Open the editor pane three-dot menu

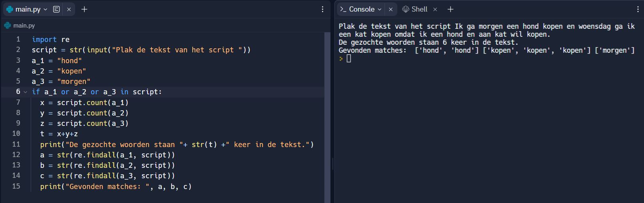click(x=323, y=9)
